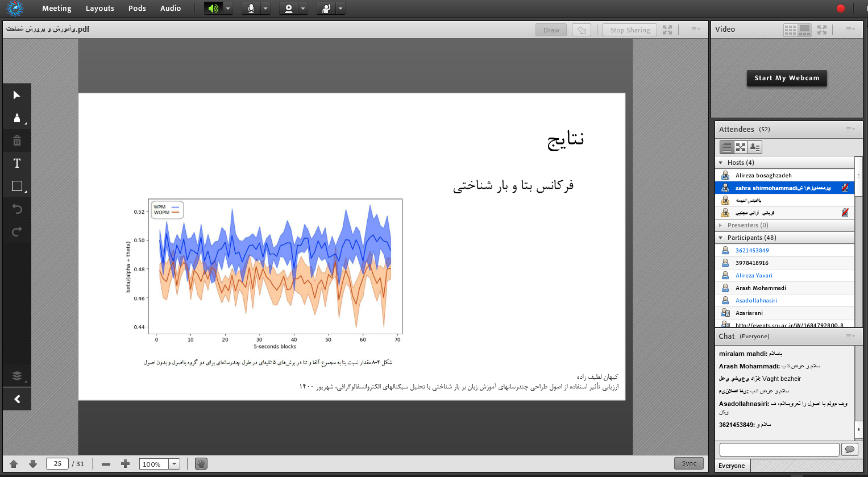Select attendee zahra shirmohammadi
868x477 pixels.
point(784,188)
